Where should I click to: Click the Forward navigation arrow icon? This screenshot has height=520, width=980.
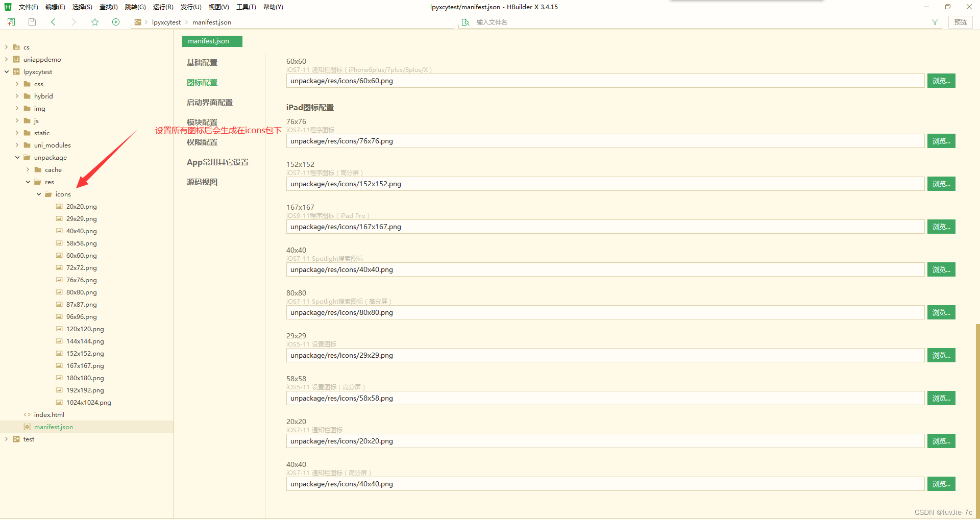pos(73,22)
